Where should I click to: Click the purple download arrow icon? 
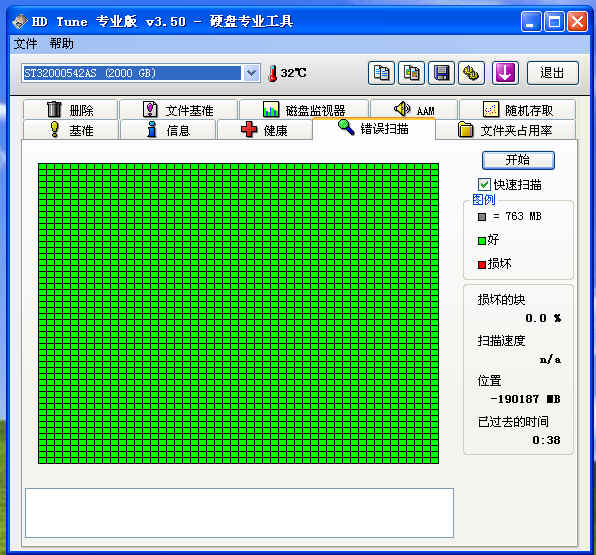click(505, 73)
